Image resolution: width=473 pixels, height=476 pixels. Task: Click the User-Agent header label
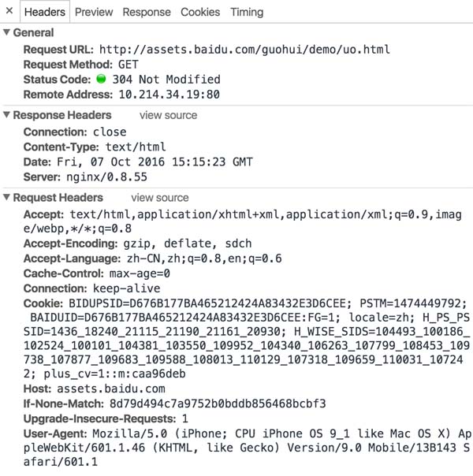click(x=54, y=434)
